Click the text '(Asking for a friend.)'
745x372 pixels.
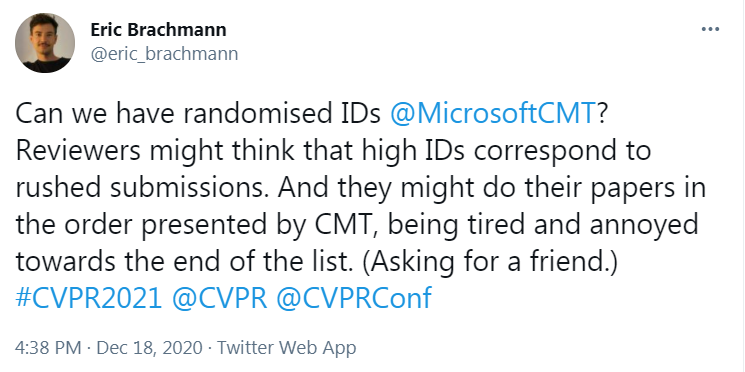[x=489, y=261]
